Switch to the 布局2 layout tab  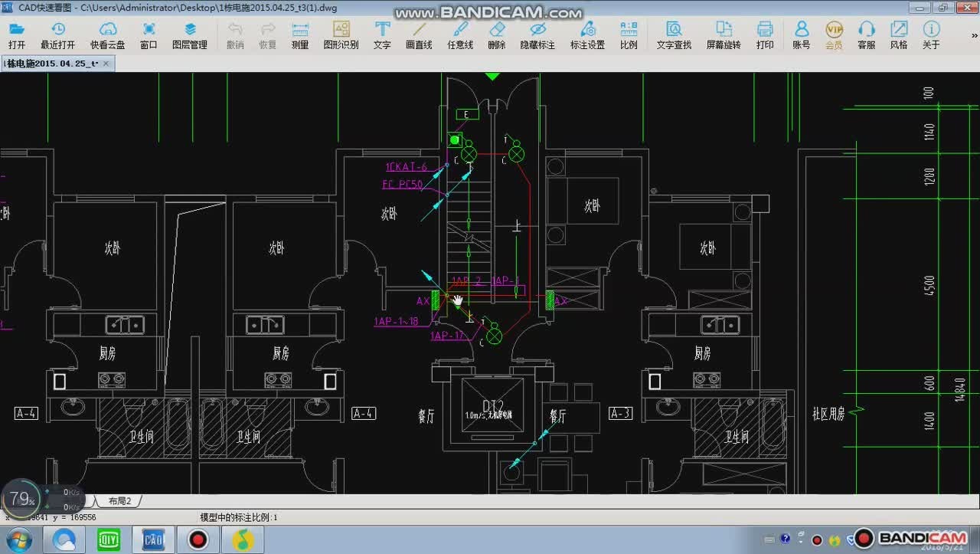(x=119, y=501)
